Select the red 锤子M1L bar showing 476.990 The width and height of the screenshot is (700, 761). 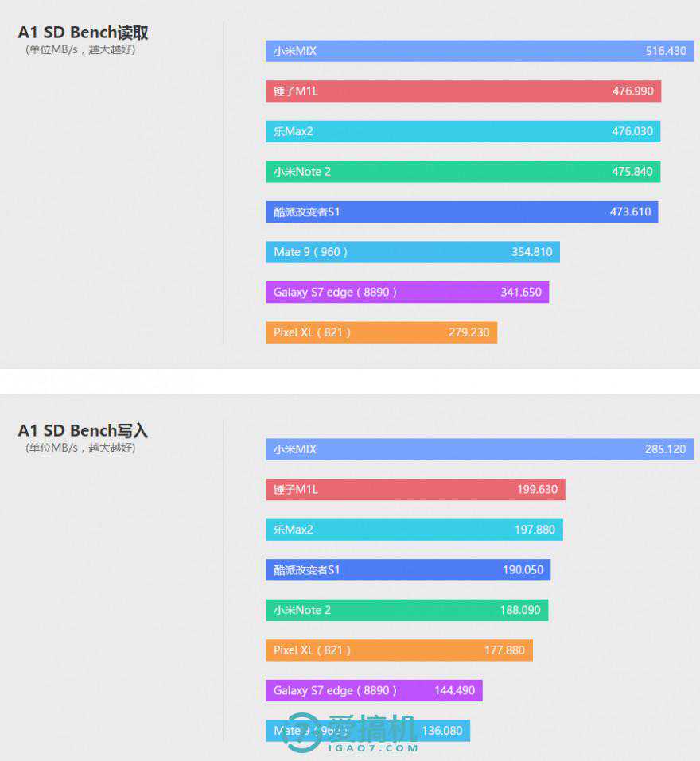click(x=463, y=91)
